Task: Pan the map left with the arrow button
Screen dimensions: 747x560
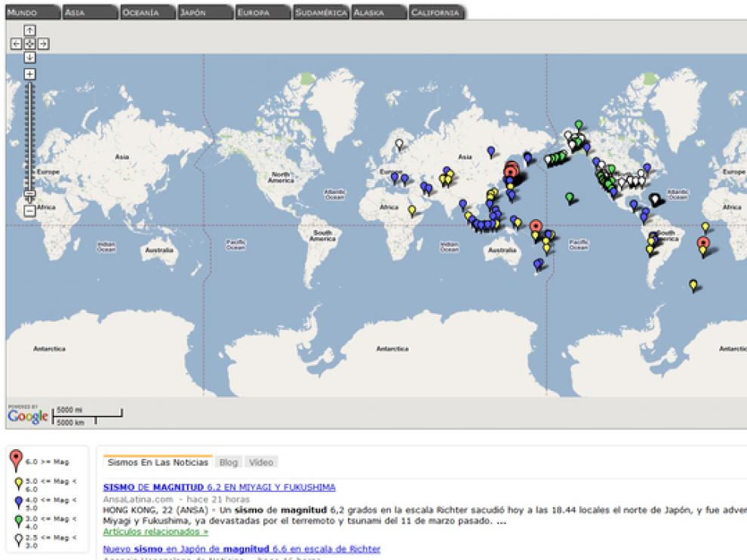Action: point(16,44)
